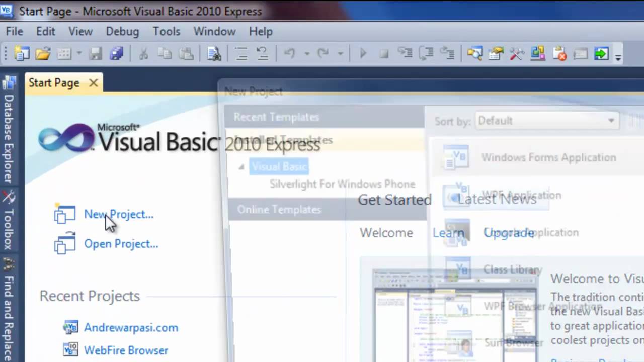Click the Undo arrow icon
This screenshot has height=362, width=644.
point(289,53)
